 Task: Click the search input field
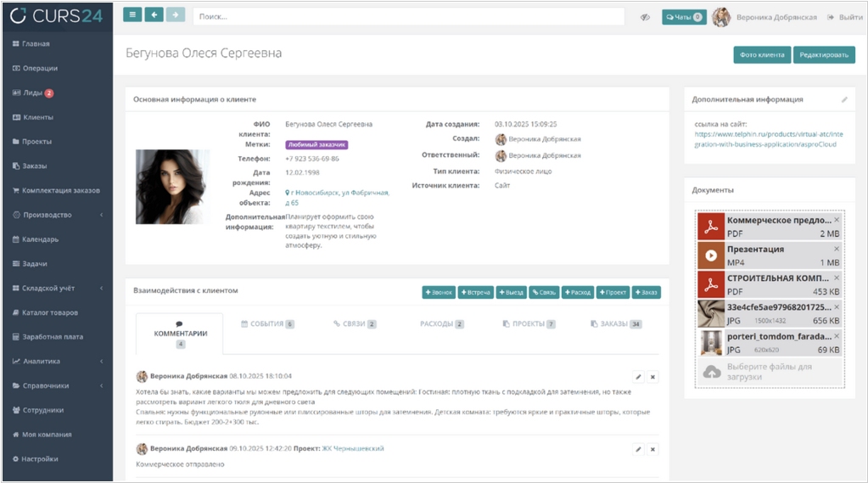click(407, 17)
